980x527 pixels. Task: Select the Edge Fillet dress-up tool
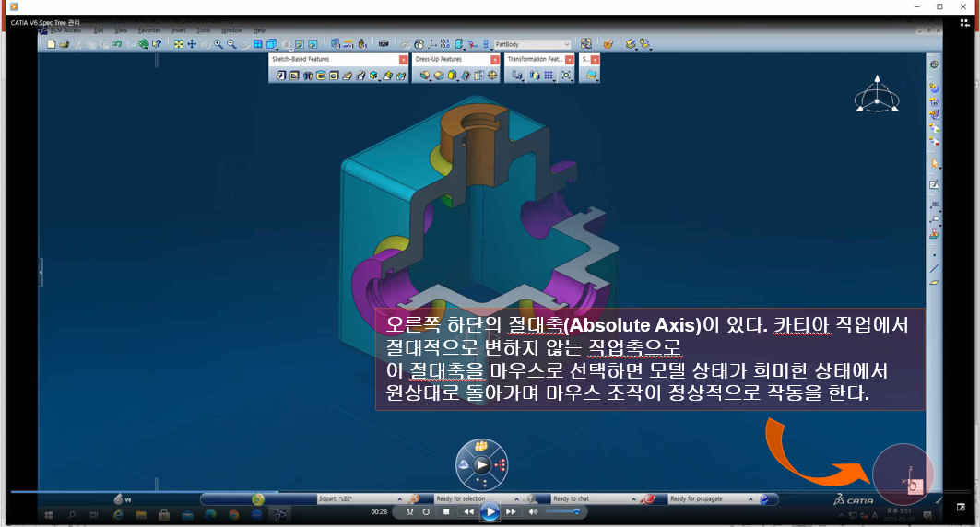click(424, 76)
